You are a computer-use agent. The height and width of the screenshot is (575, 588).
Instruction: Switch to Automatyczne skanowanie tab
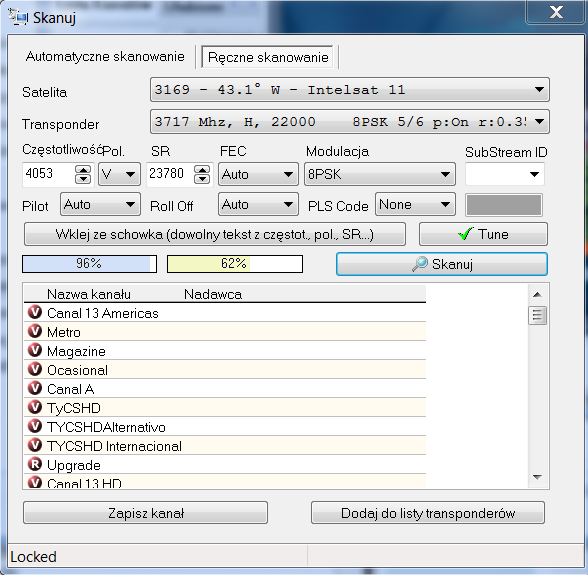coord(105,57)
